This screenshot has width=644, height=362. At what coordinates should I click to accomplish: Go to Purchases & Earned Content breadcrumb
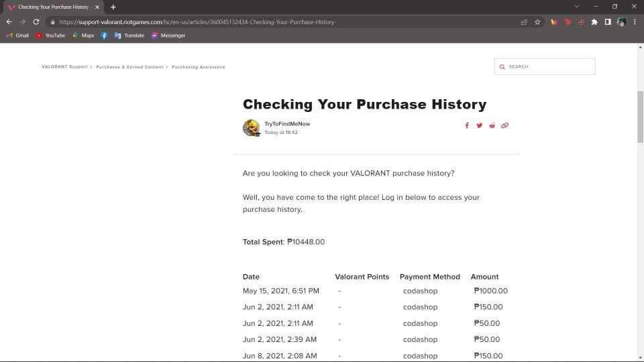pos(129,67)
